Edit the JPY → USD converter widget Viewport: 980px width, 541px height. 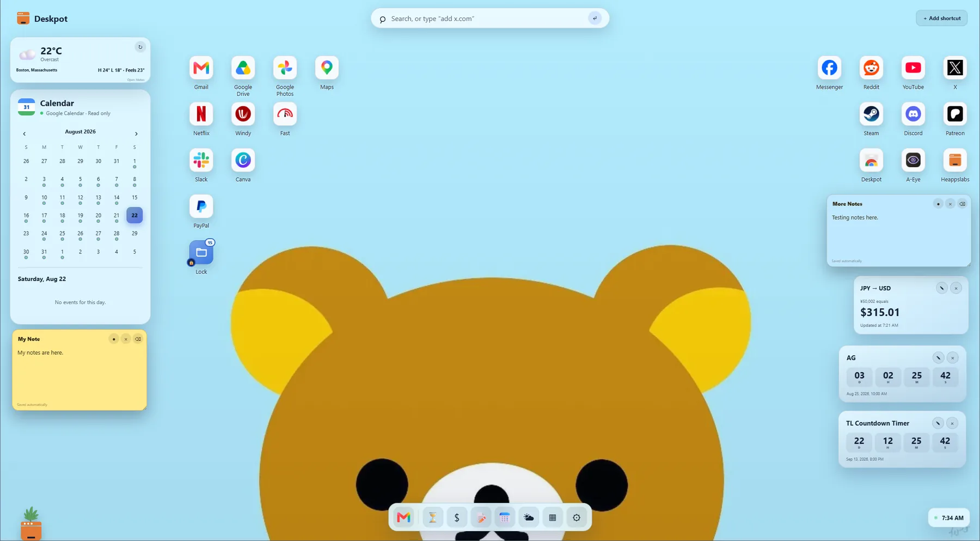coord(941,288)
